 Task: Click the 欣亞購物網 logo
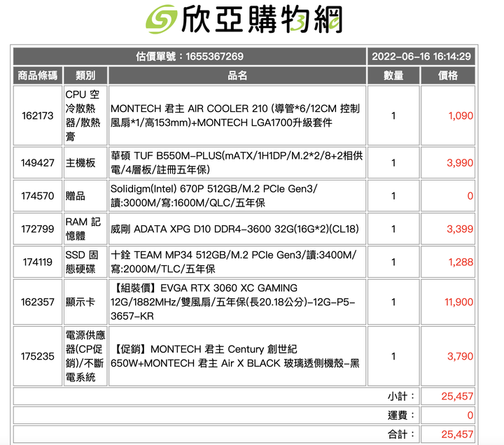click(244, 20)
